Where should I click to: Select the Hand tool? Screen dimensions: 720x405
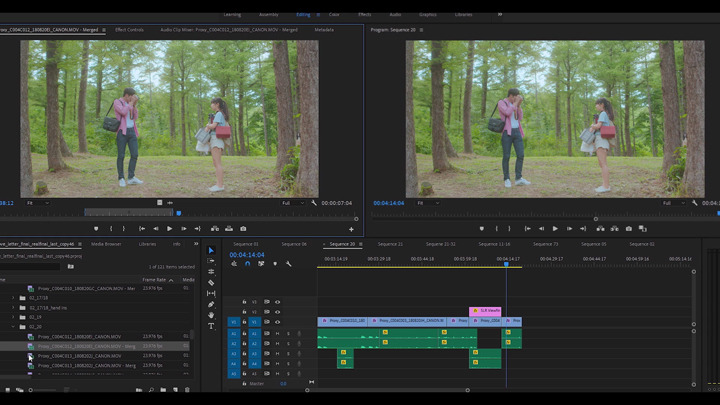coord(211,315)
